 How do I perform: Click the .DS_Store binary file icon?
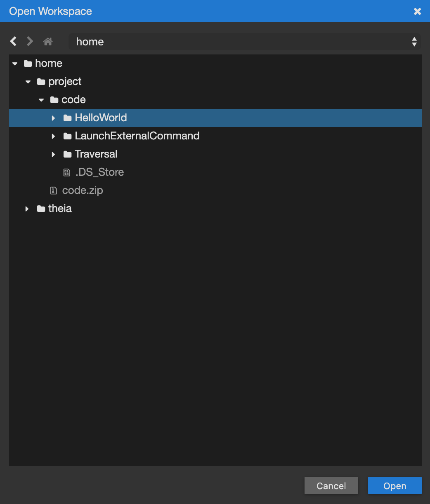coord(67,172)
